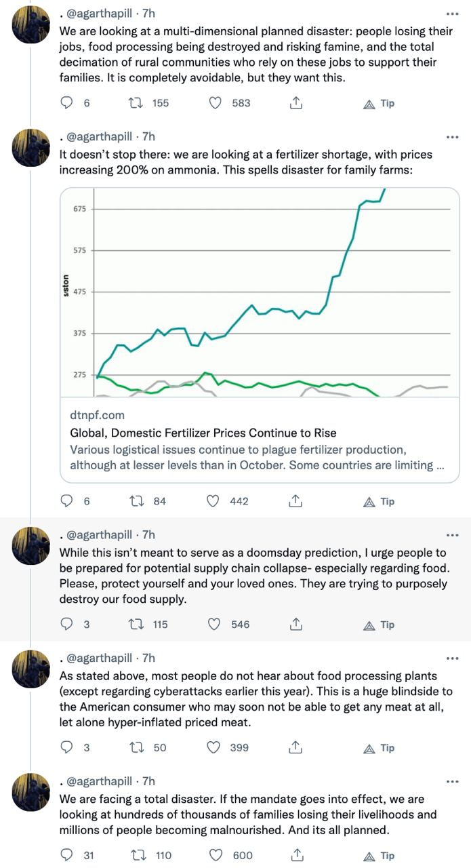This screenshot has width=471, height=868.
Task: Like the tweet with 583 likes
Action: 214,103
